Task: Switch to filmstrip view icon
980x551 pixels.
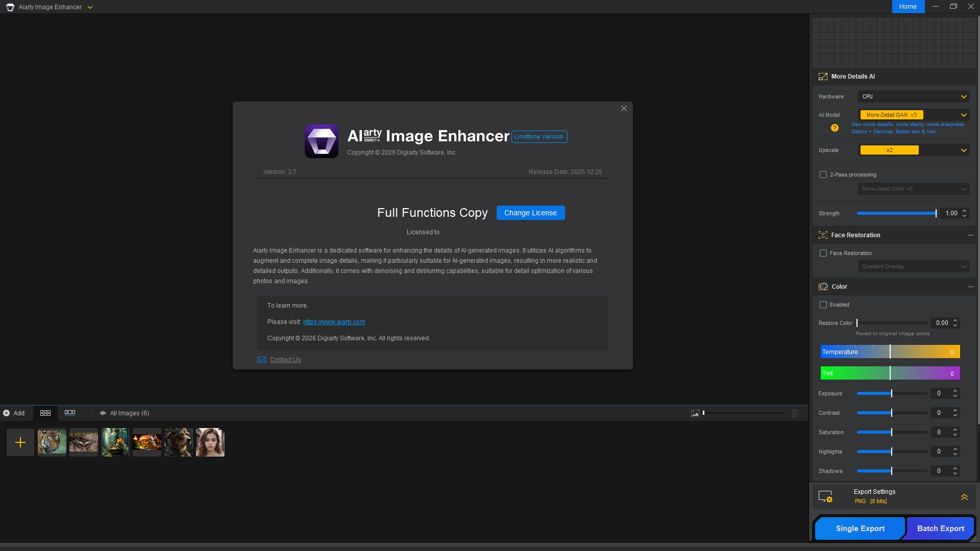Action: [70, 413]
